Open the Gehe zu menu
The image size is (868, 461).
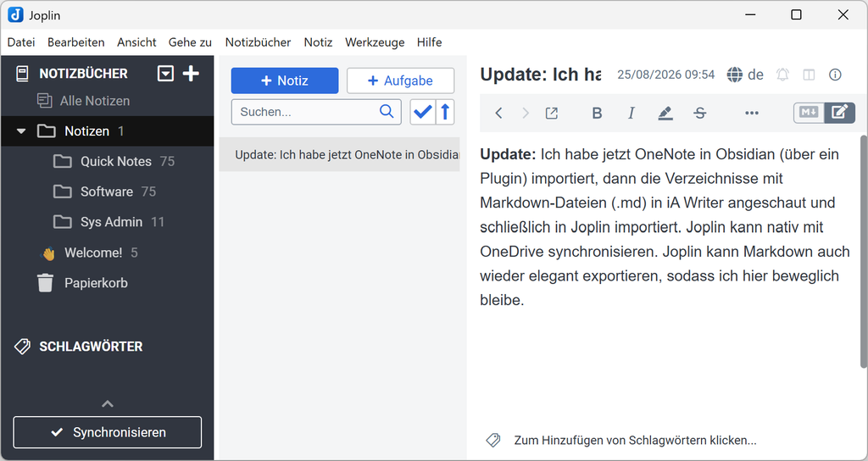191,42
